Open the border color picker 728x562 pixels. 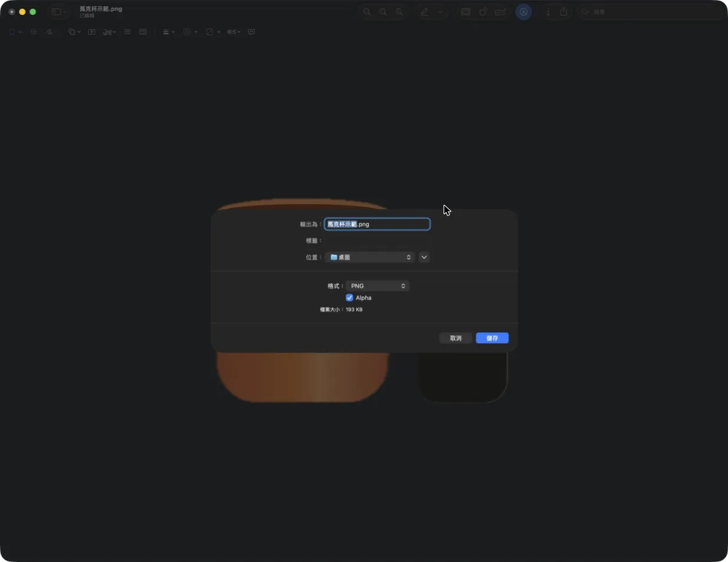[x=191, y=32]
